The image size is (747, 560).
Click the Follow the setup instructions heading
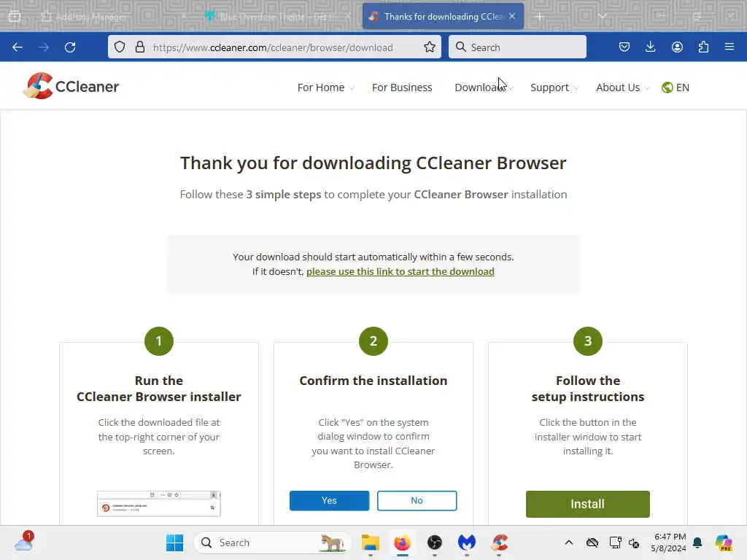click(x=588, y=389)
